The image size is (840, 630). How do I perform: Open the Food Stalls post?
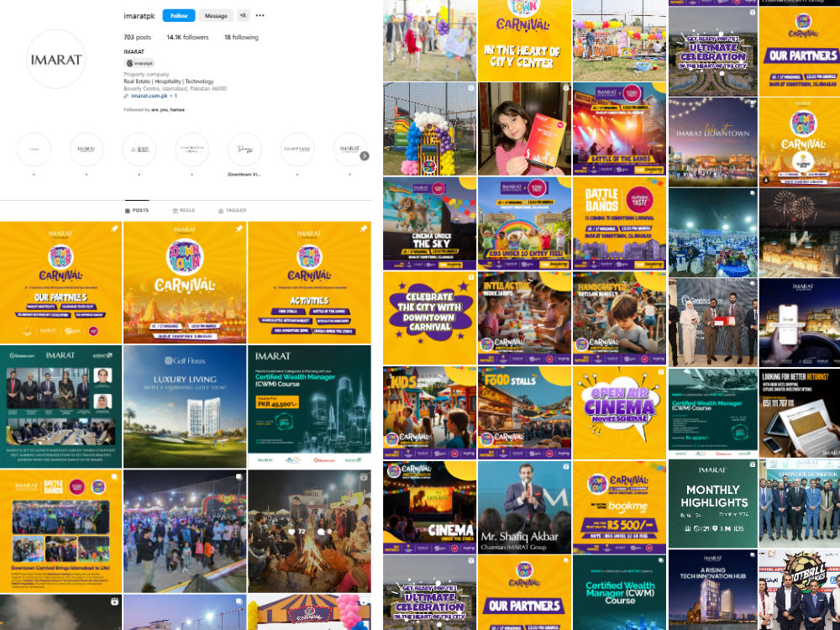[x=524, y=412]
